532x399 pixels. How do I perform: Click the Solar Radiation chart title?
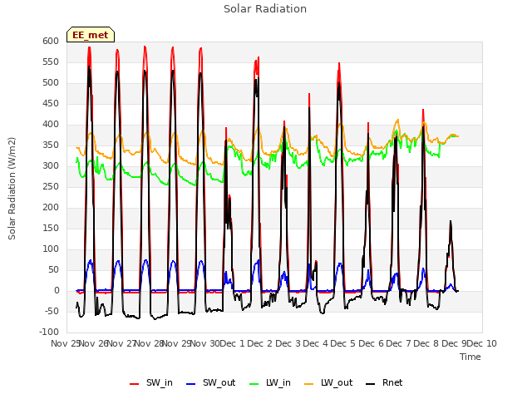coord(265,9)
